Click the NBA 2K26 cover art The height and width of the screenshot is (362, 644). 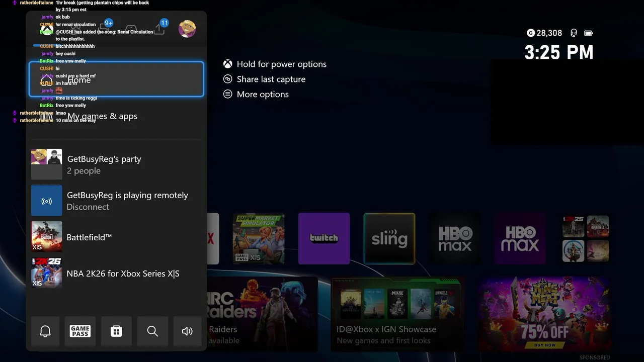coord(47,273)
